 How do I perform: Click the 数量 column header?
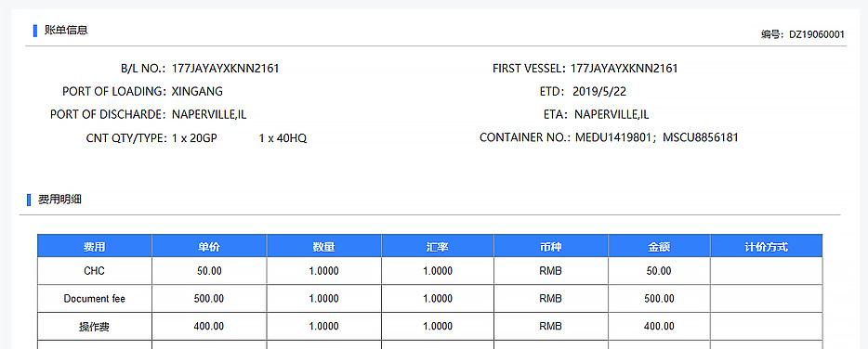[x=323, y=246]
